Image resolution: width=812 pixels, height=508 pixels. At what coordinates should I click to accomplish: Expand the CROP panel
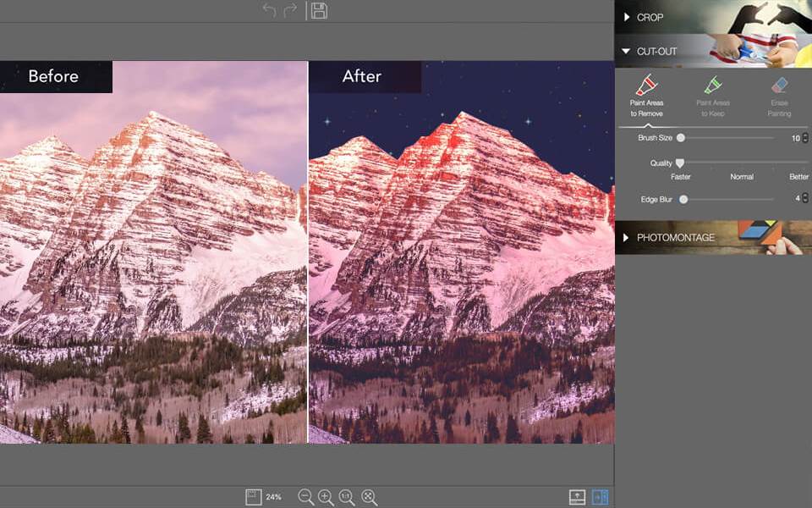click(650, 17)
